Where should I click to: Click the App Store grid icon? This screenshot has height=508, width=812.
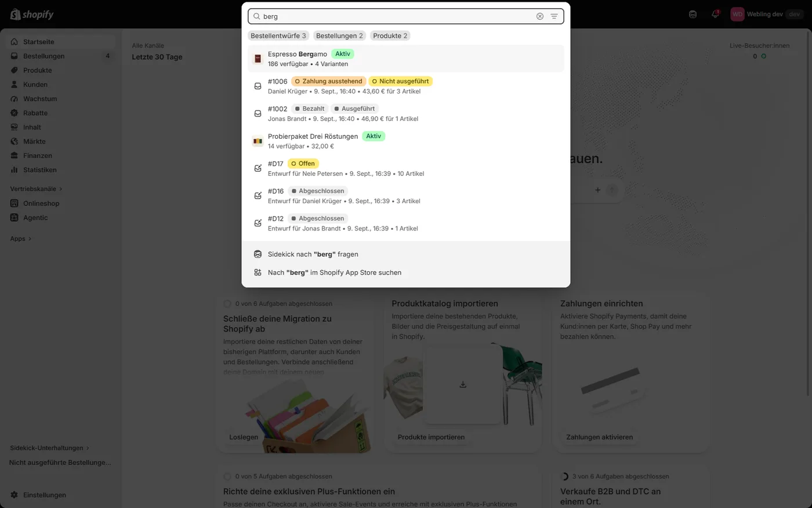[x=258, y=272]
